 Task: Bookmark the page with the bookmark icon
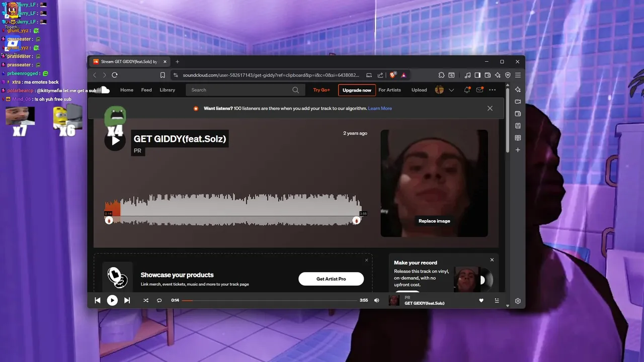click(x=163, y=75)
